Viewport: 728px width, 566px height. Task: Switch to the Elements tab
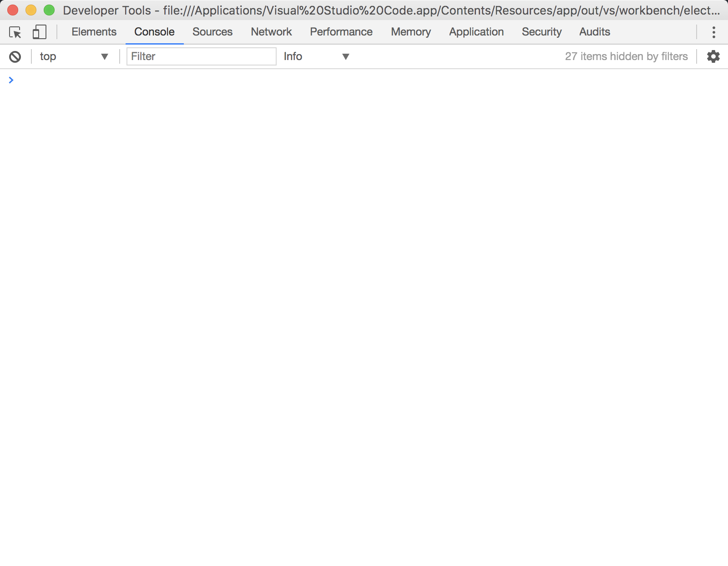pyautogui.click(x=94, y=32)
